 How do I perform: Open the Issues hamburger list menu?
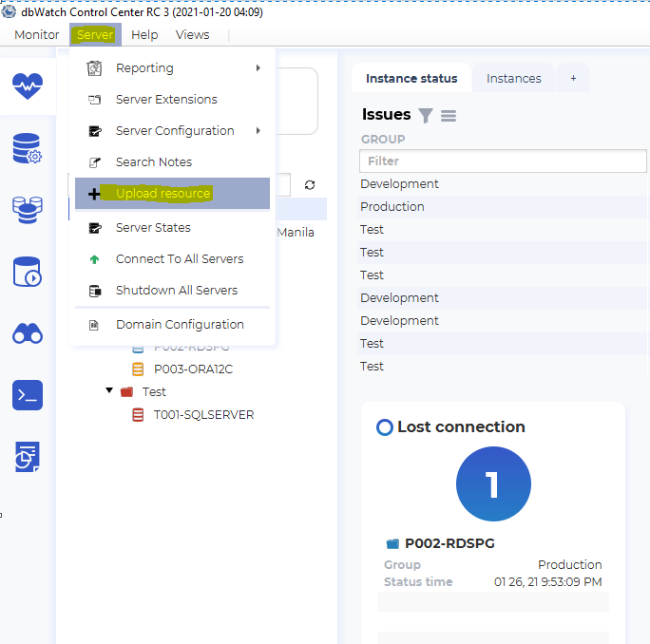(x=449, y=115)
